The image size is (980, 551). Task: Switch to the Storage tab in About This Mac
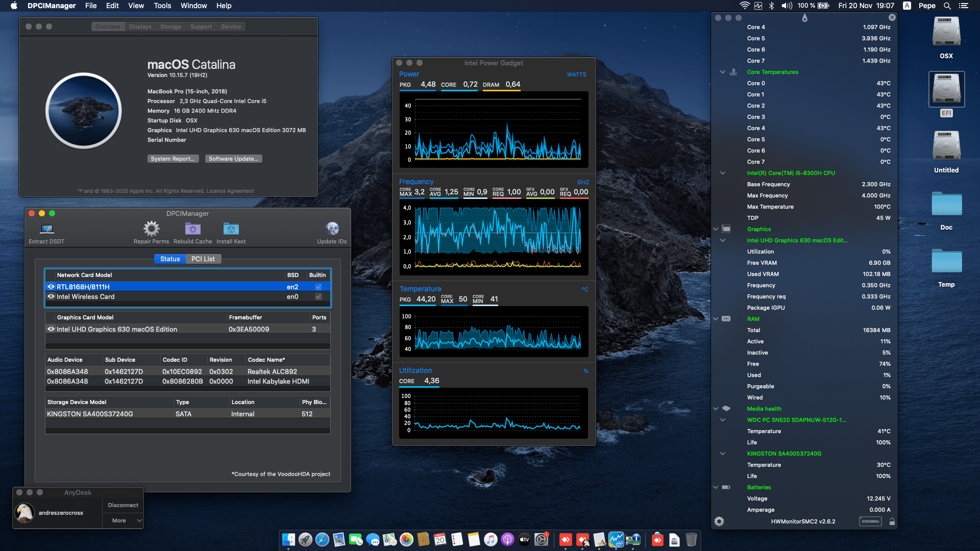(170, 27)
